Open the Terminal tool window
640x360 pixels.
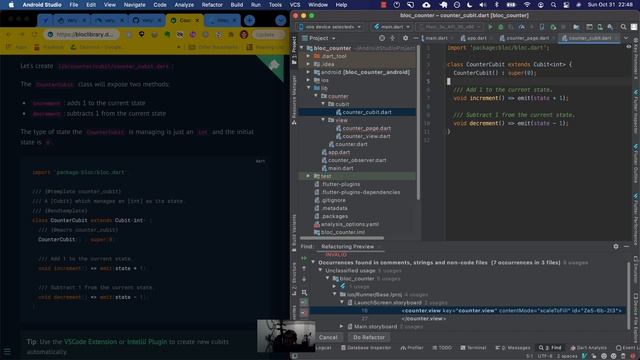(473, 348)
